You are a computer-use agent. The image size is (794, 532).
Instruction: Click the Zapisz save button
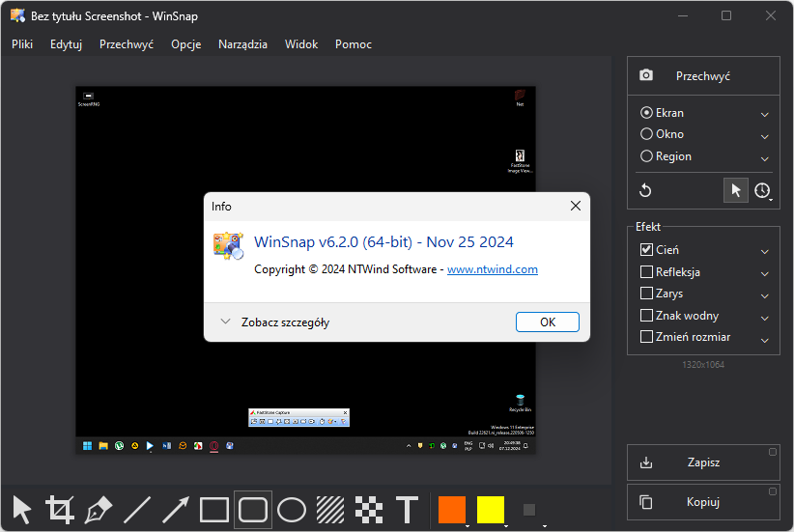click(703, 462)
